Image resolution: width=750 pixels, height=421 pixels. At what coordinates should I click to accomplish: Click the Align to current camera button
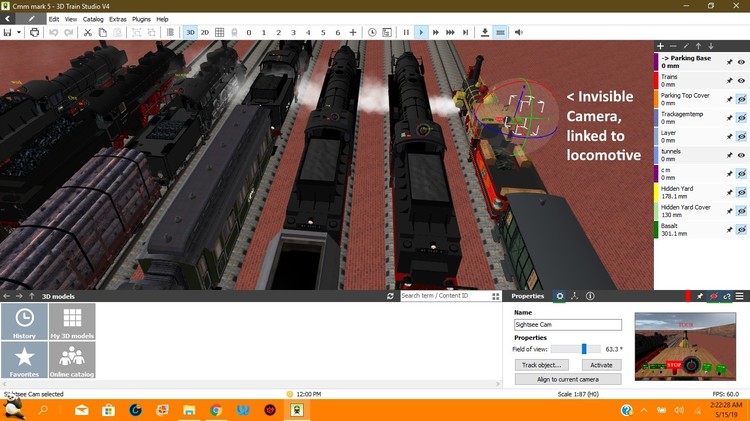tap(568, 379)
